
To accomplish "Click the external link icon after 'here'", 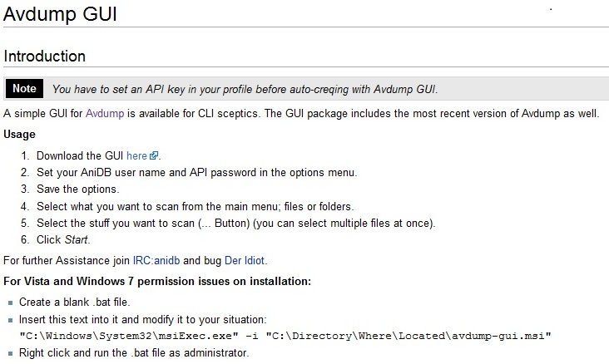I will pyautogui.click(x=154, y=155).
